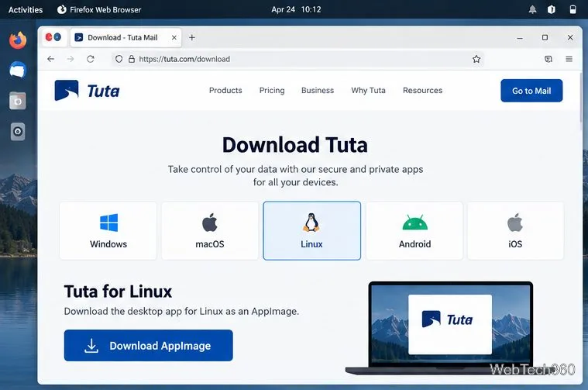Maximize the Firefox window

[x=545, y=37]
